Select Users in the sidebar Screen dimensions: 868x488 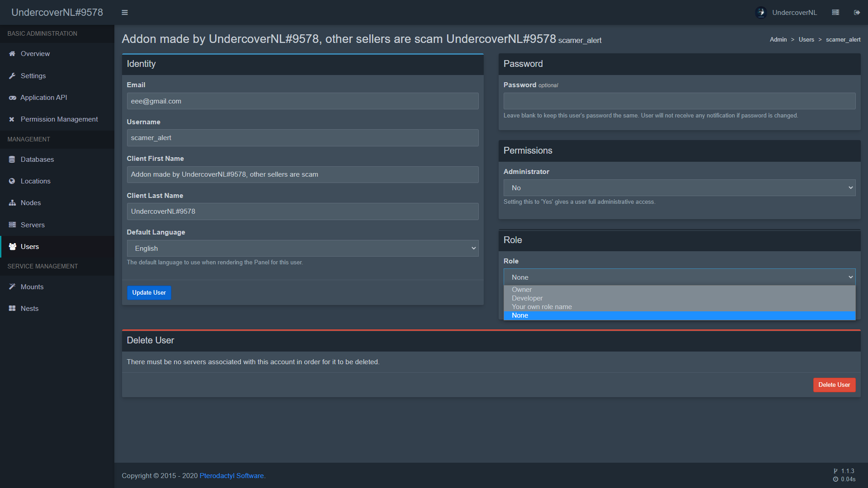coord(57,247)
